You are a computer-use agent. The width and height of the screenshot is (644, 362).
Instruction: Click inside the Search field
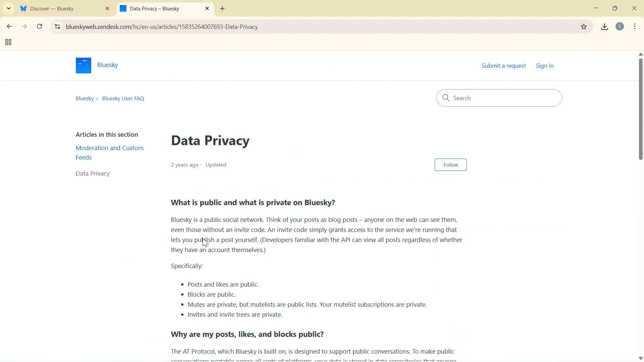pyautogui.click(x=500, y=98)
